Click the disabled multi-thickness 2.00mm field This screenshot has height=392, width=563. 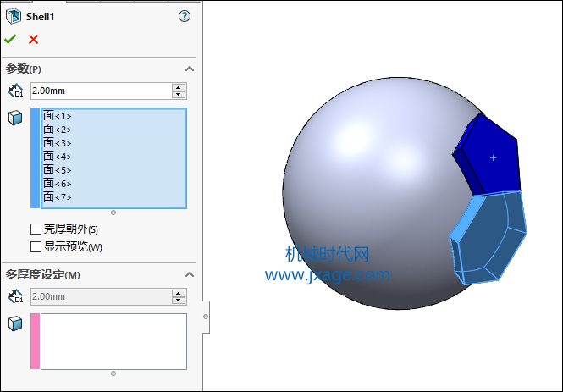[102, 296]
